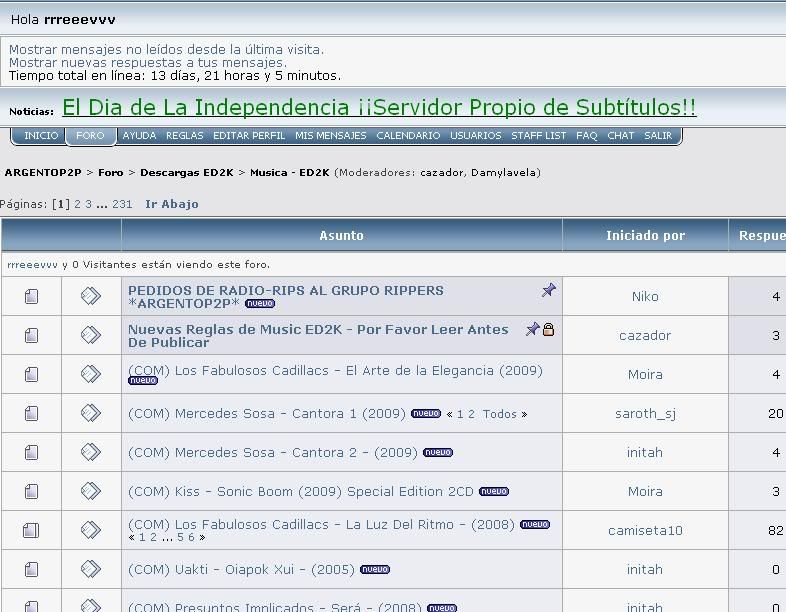The height and width of the screenshot is (612, 786).
Task: View user profile of camiseta10
Action: tap(645, 530)
